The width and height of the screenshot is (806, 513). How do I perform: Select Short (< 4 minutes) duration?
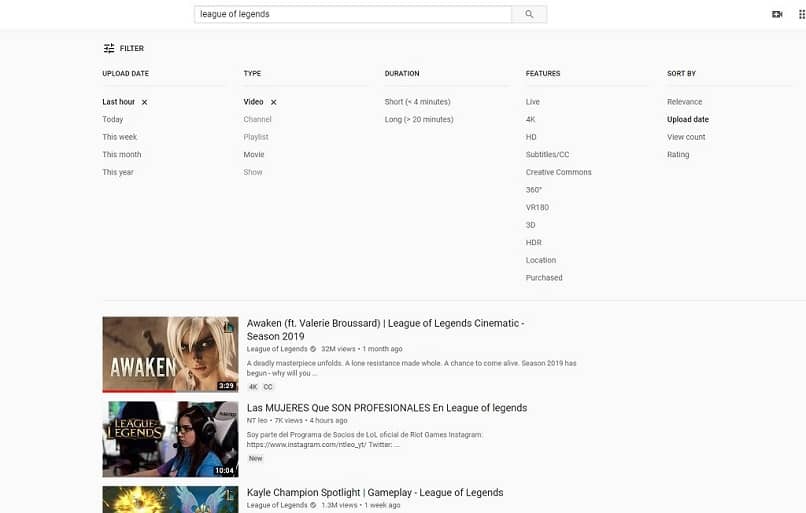(417, 102)
